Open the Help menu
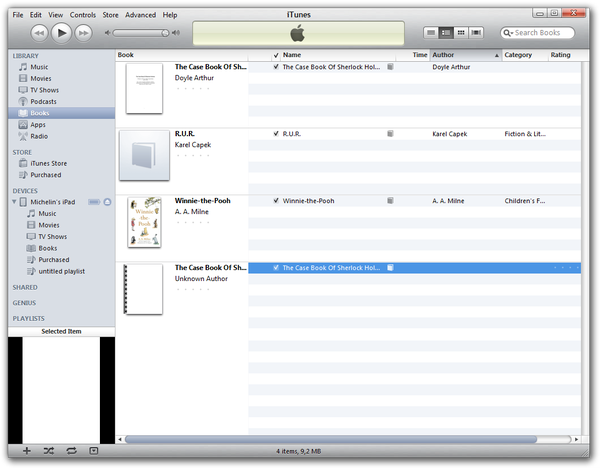Screen dimensions: 600x468 [x=170, y=15]
